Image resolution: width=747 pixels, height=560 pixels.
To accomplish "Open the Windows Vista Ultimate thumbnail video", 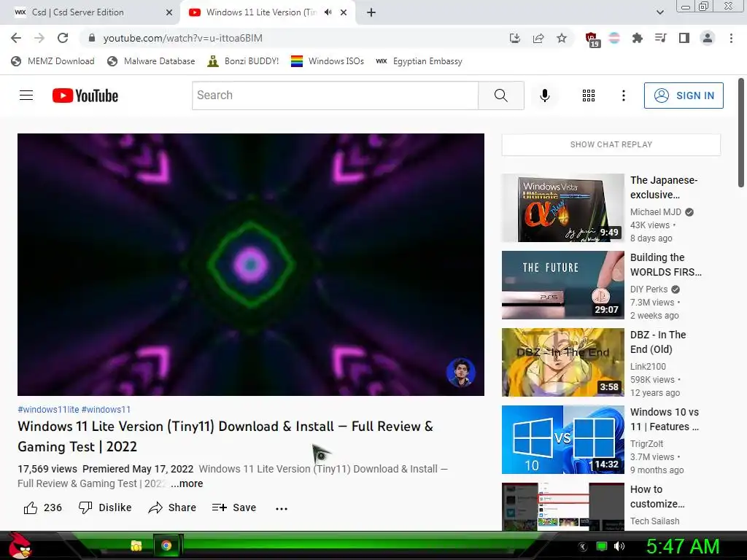I will coord(562,208).
